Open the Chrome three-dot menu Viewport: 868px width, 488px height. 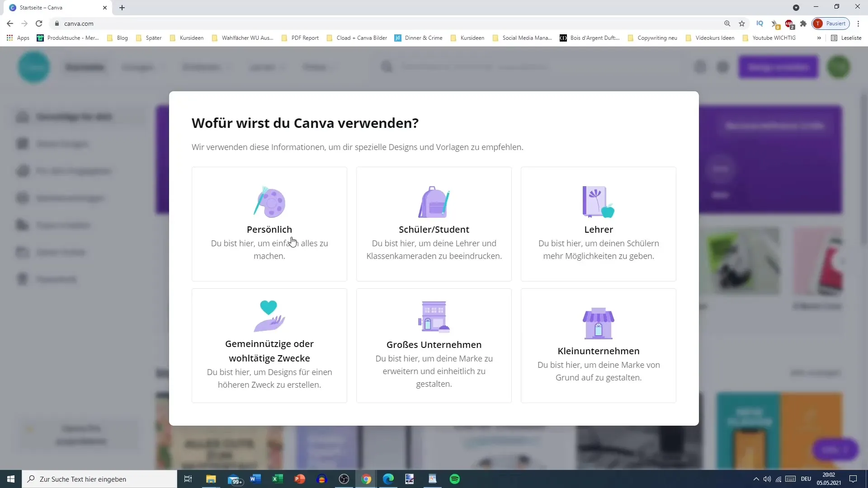tap(859, 23)
